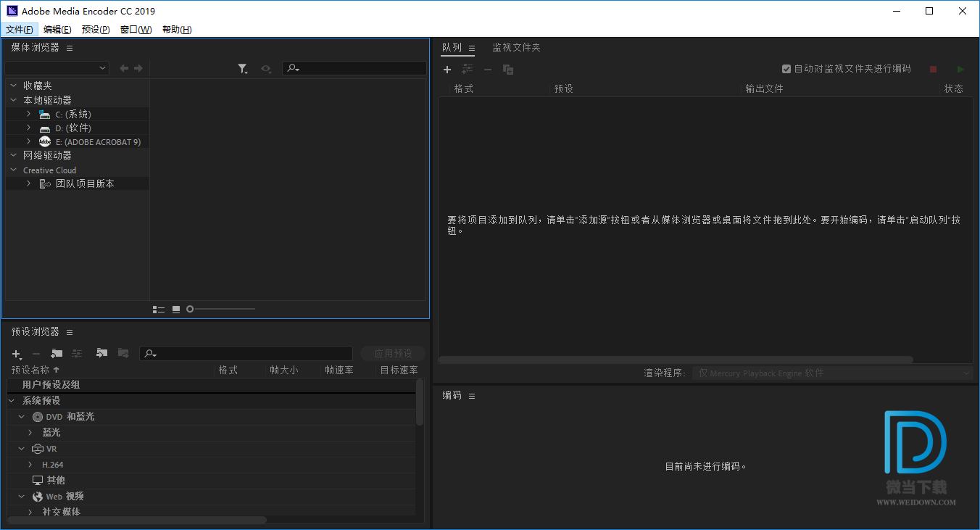980x530 pixels.
Task: Click the queue horizontal scrollbar
Action: tap(676, 360)
